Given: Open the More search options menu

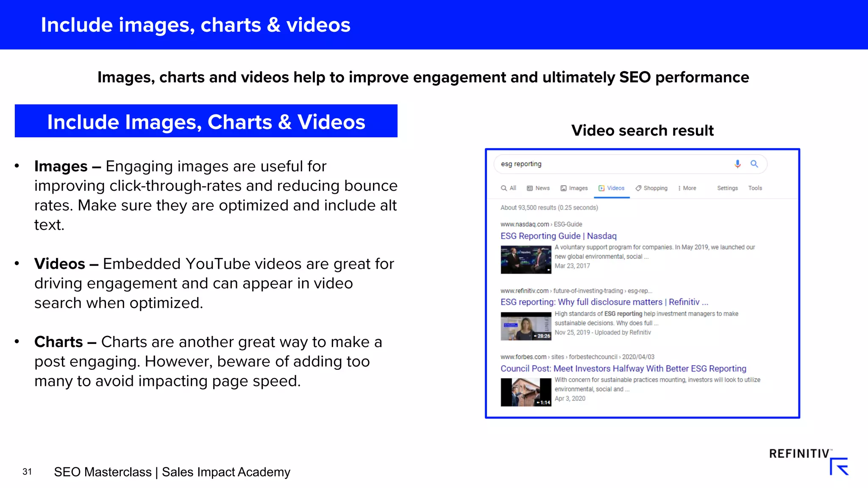Looking at the screenshot, I should tap(687, 188).
